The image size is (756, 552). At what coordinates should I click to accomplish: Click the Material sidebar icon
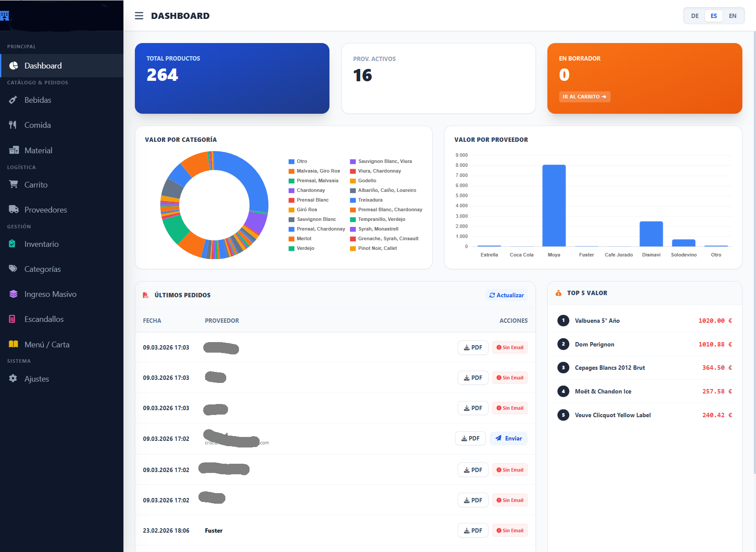coord(13,150)
